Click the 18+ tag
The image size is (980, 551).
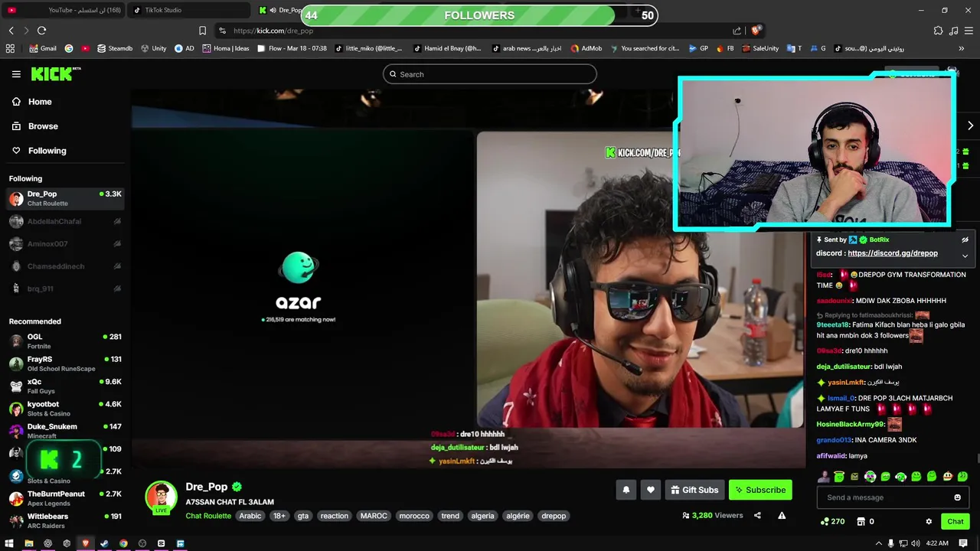279,516
